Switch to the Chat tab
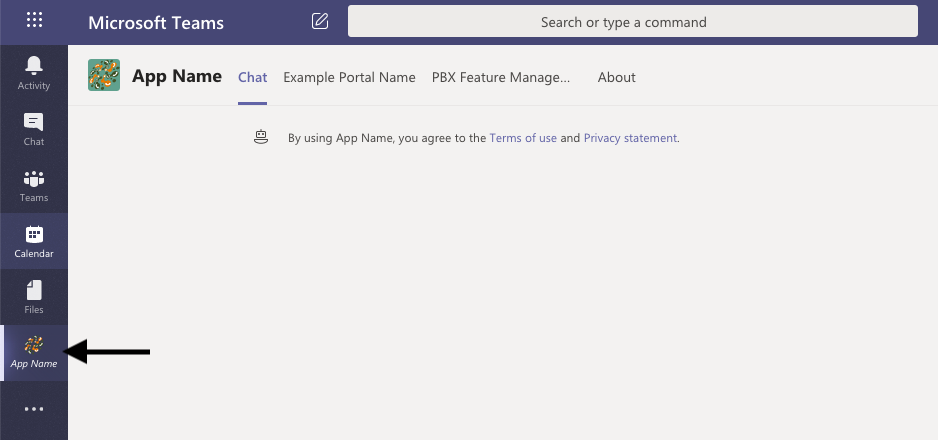The width and height of the screenshot is (938, 440). [x=252, y=77]
